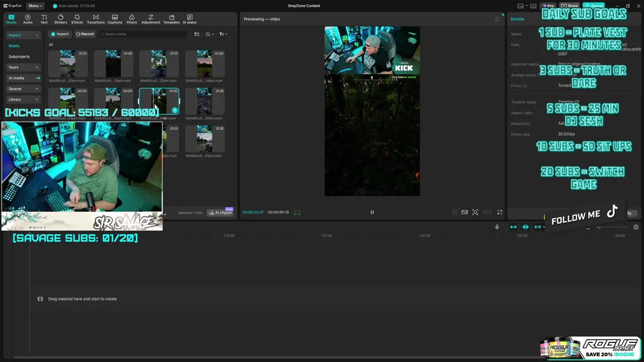Add the selected clip with plus icon
The width and height of the screenshot is (644, 362).
[175, 110]
